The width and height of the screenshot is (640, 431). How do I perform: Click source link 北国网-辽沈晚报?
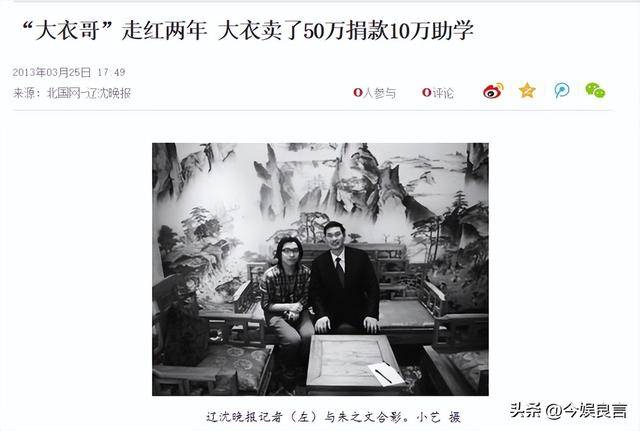pyautogui.click(x=89, y=93)
